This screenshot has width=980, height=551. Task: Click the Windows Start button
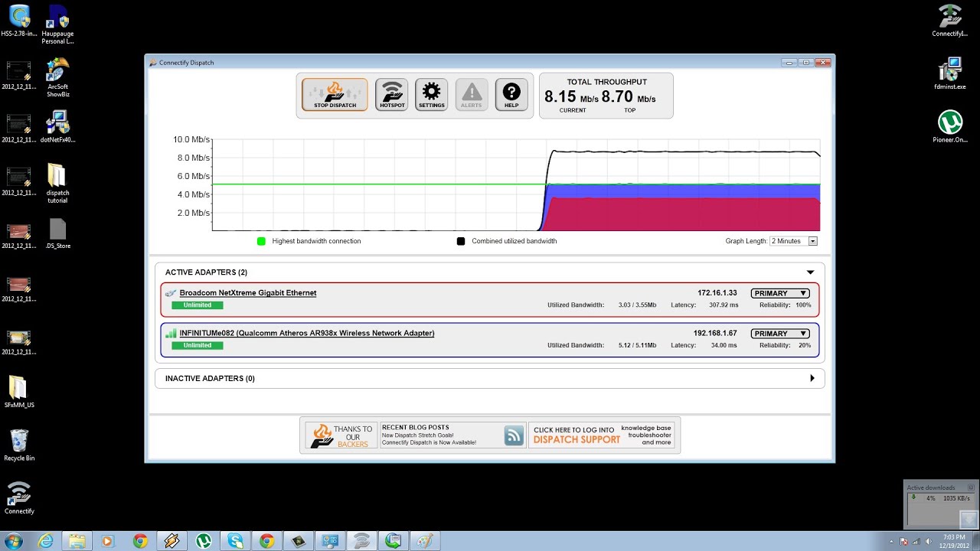14,541
